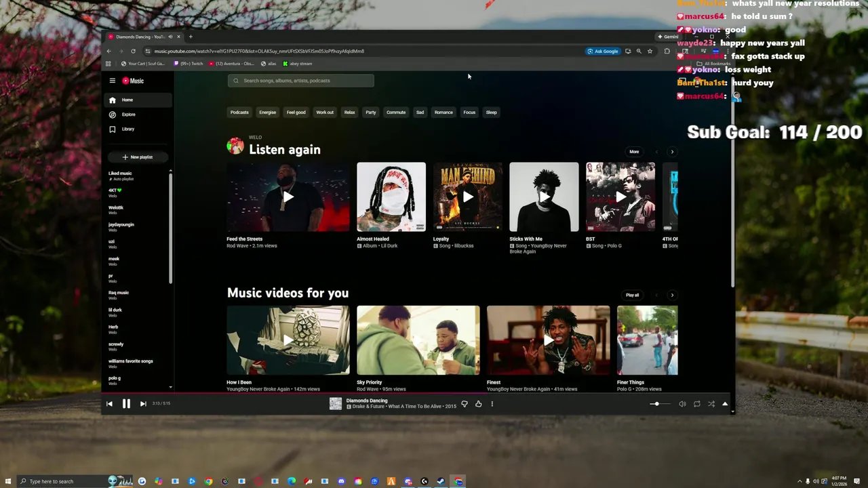
Task: Toggle repeat mode in the player bar
Action: point(696,404)
